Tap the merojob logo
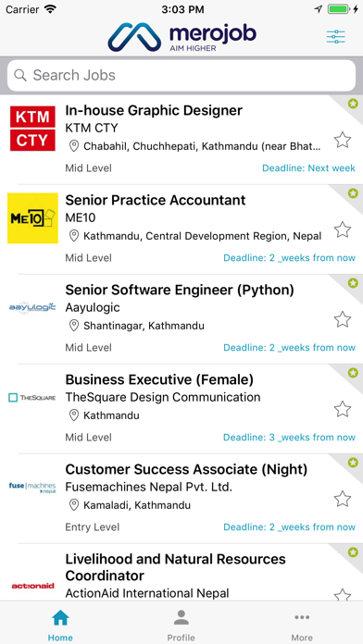The height and width of the screenshot is (644, 363). (182, 37)
